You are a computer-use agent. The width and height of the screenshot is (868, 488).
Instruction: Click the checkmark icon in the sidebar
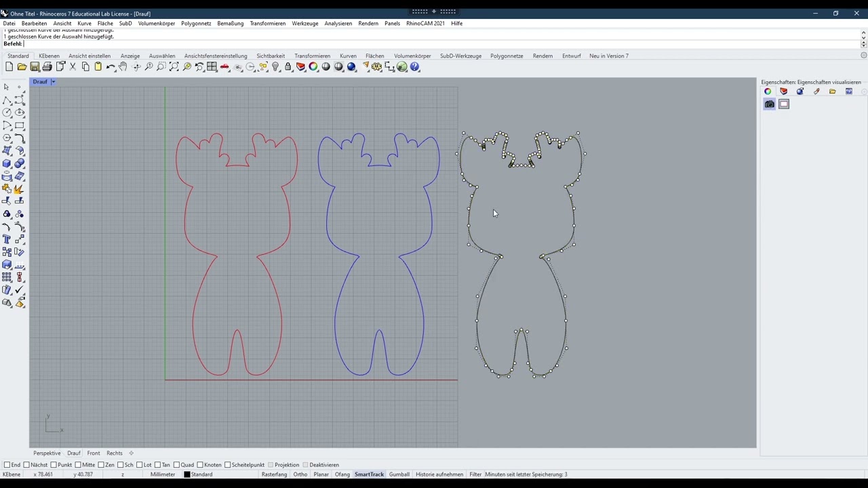(19, 290)
